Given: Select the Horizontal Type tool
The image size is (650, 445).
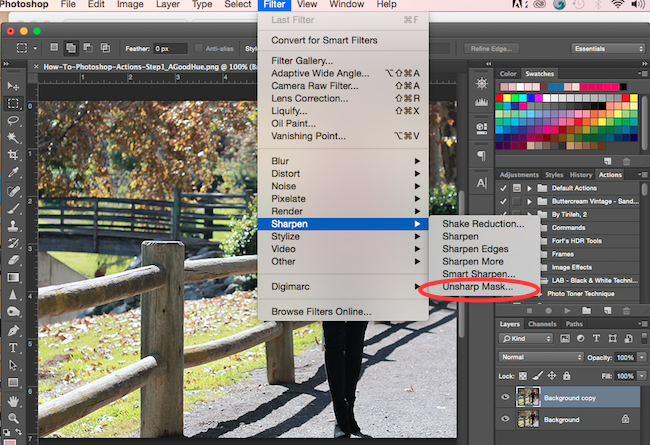Looking at the screenshot, I should click(13, 348).
